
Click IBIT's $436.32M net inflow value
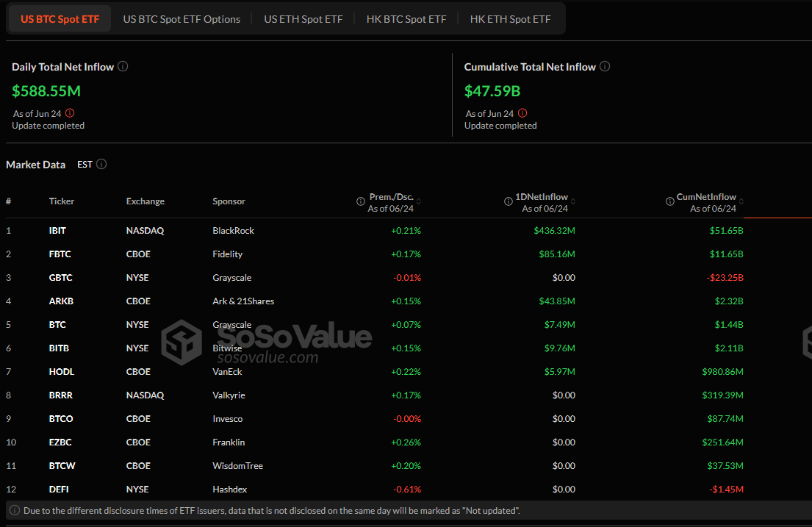click(x=555, y=231)
